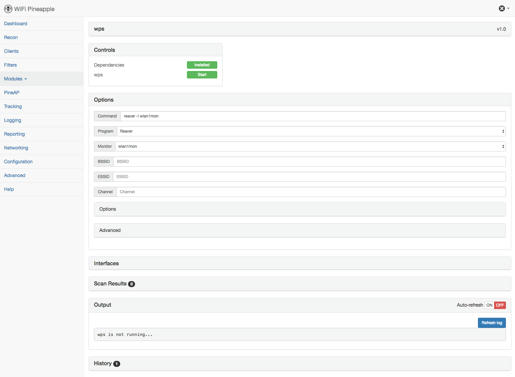Open the Help page
The height and width of the screenshot is (377, 515).
point(9,189)
